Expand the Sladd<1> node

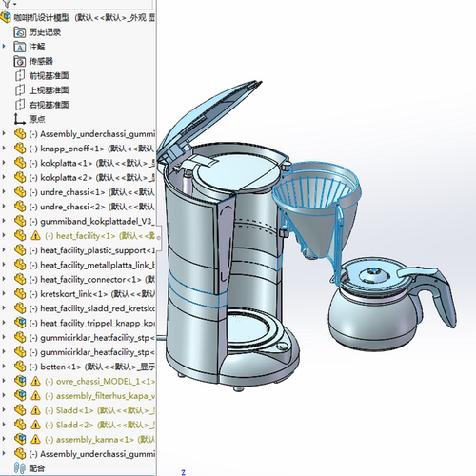tap(4, 410)
